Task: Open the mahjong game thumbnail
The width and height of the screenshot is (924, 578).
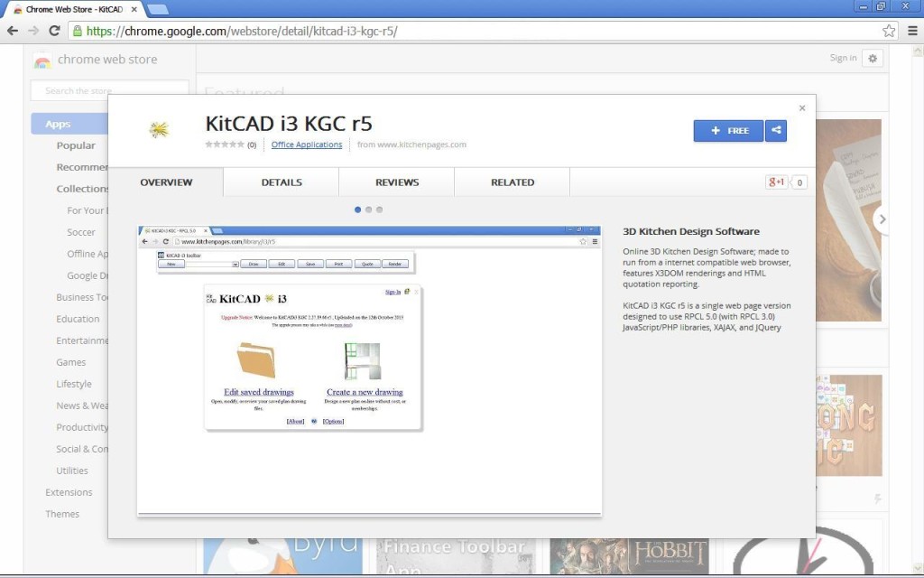Action: coord(848,425)
